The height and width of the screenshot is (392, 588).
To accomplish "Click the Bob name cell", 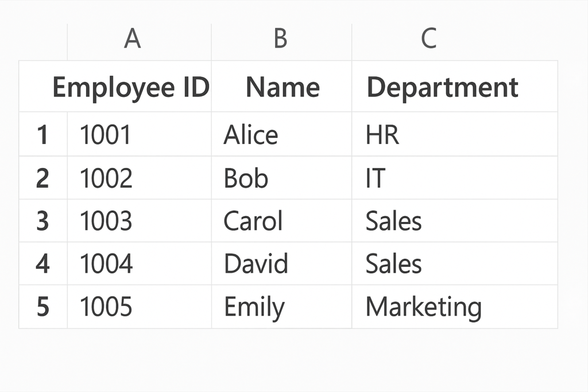I will (x=246, y=178).
